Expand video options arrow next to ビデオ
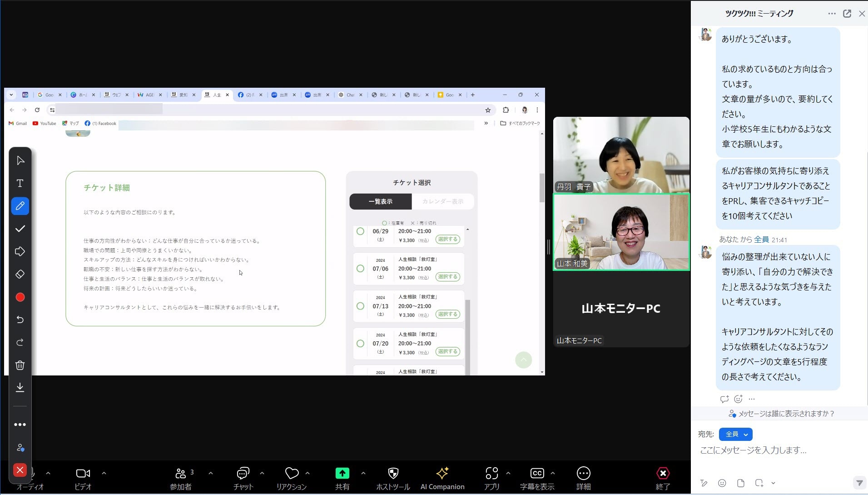The image size is (868, 495). point(104,473)
